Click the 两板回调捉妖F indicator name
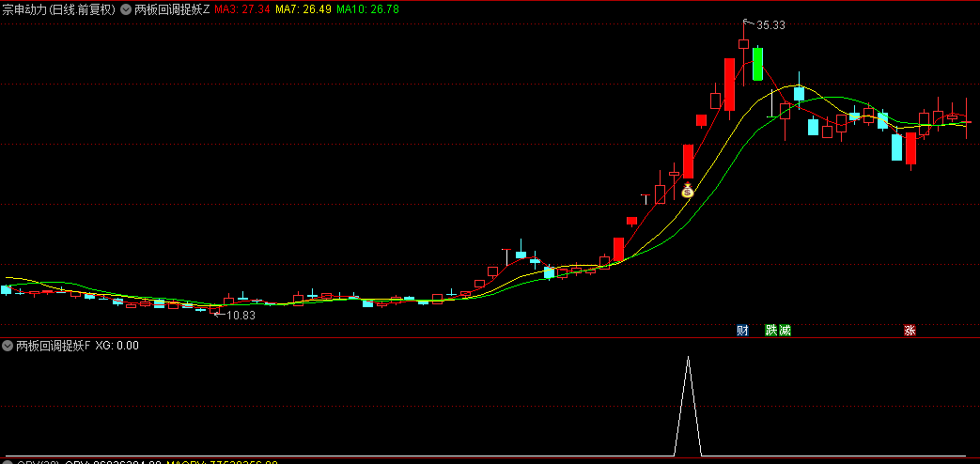 coord(54,345)
